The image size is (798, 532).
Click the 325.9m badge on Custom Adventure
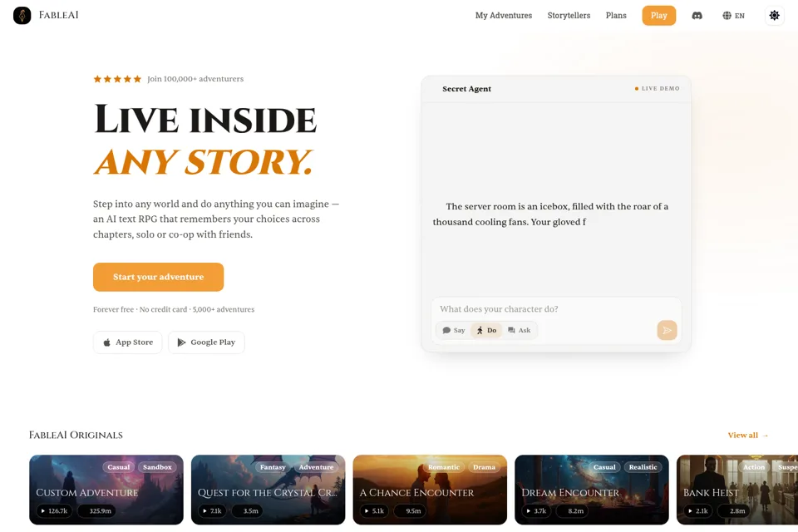96,510
